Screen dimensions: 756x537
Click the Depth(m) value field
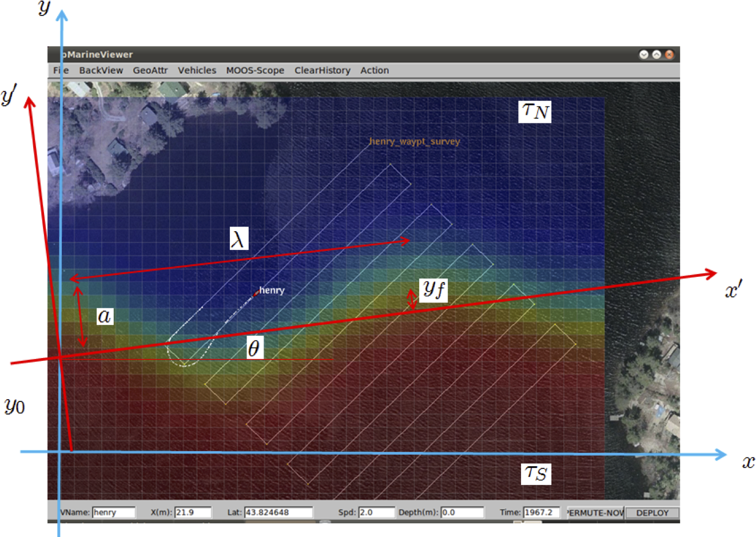[x=462, y=512]
